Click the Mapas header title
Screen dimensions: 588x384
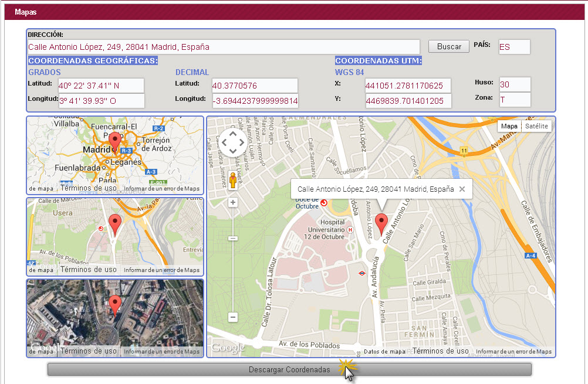(x=25, y=12)
